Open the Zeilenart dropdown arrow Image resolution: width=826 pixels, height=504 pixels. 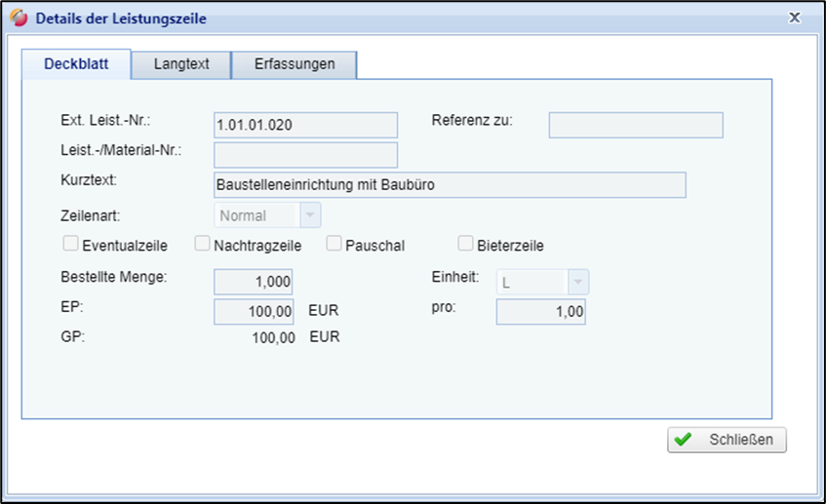pos(309,215)
